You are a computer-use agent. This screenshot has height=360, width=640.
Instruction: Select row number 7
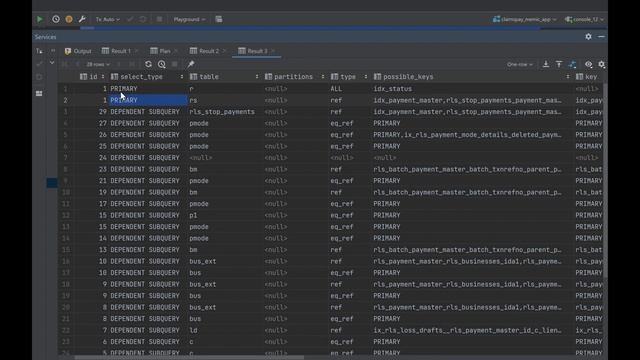coord(65,158)
